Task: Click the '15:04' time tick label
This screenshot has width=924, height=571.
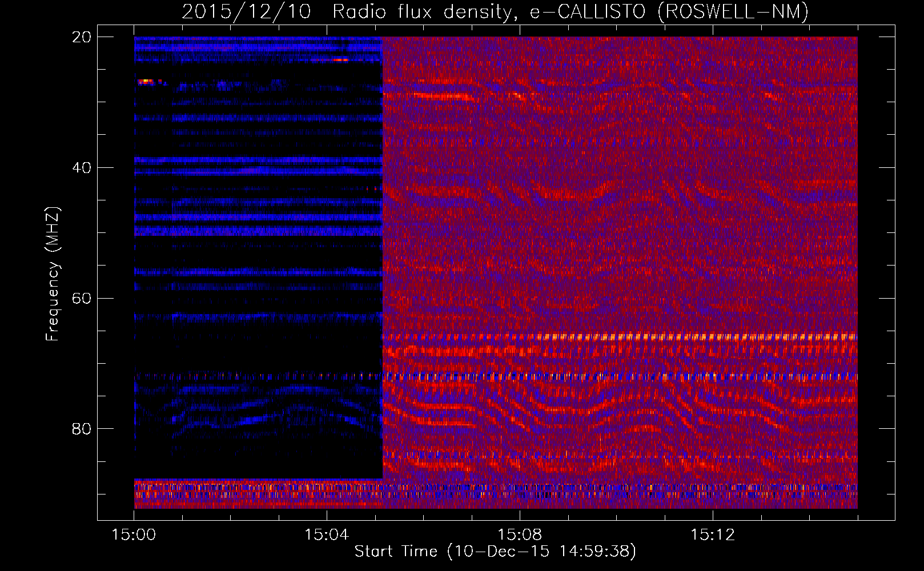Action: click(x=327, y=534)
